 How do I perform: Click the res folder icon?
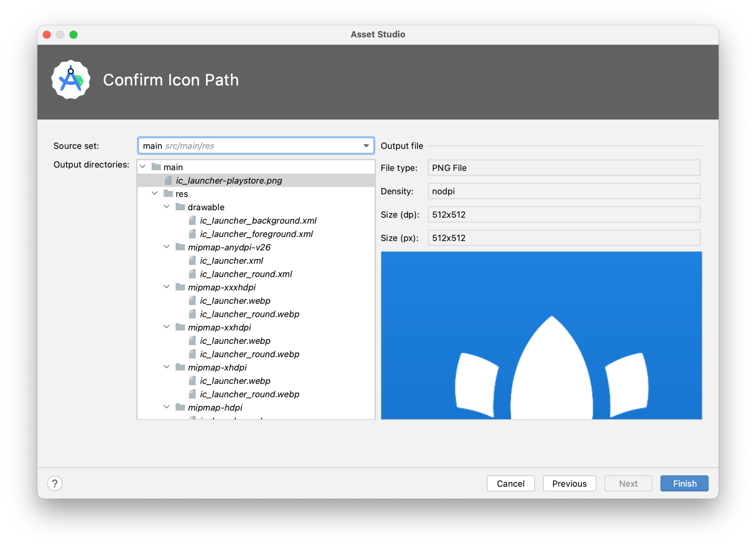coord(168,193)
